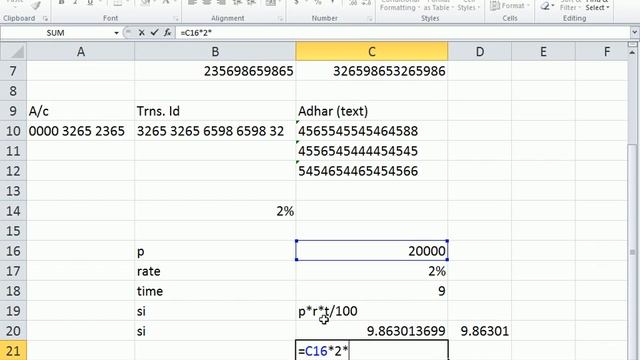
Task: Click the 2% cell in row 14
Action: click(x=215, y=211)
